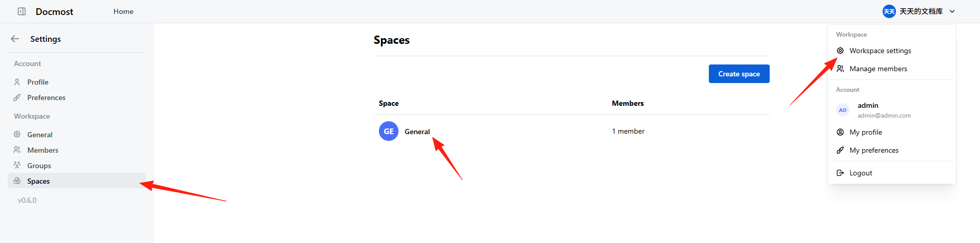Screen dimensions: 980x243
Task: Toggle the sidebar panel icon beside Docmost
Action: pyautogui.click(x=22, y=11)
